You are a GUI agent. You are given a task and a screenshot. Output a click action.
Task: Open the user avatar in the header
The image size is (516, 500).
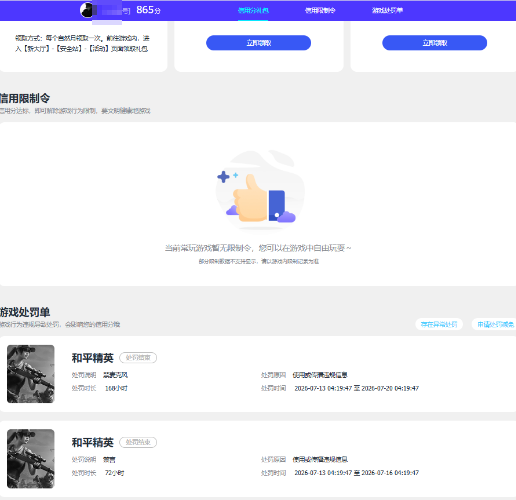[x=87, y=10]
